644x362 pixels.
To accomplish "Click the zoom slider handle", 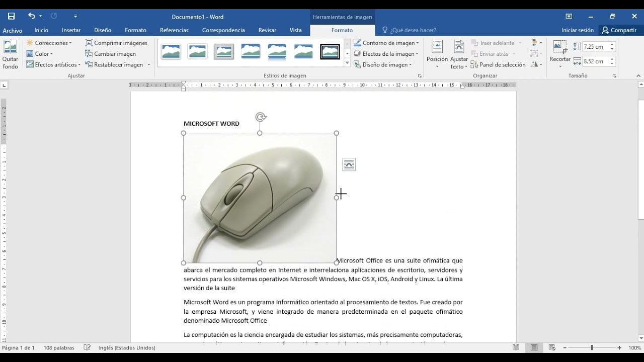I will 592,347.
